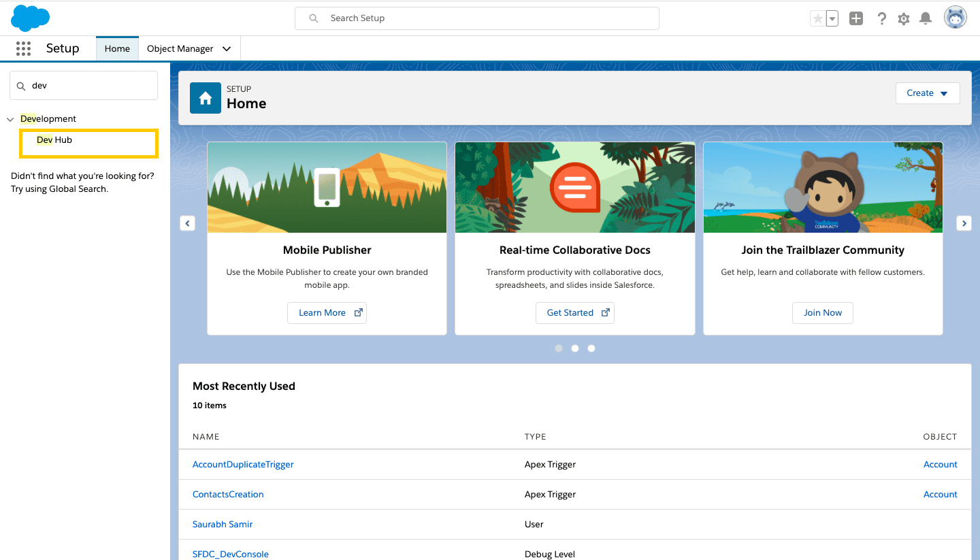Collapse the Development tree section
Screen dimensions: 980x560
[10, 119]
